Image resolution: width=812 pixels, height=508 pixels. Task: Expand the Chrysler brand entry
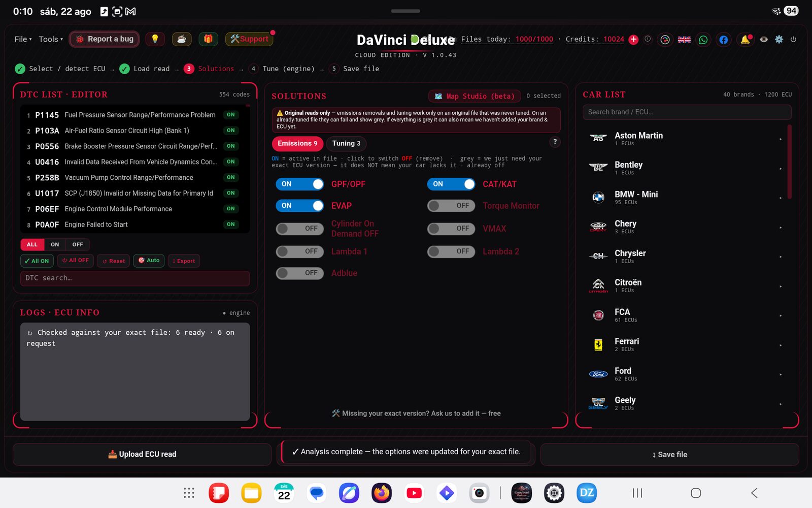(687, 256)
